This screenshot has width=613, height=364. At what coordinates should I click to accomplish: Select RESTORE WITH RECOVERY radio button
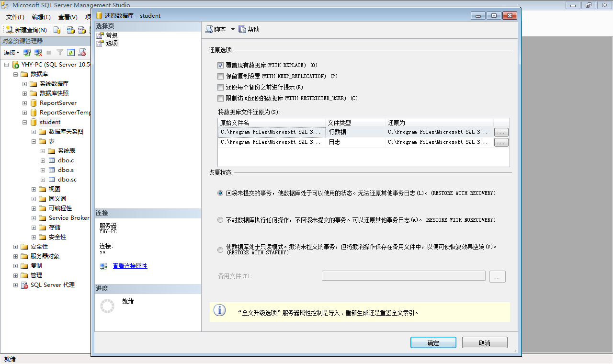coord(220,193)
